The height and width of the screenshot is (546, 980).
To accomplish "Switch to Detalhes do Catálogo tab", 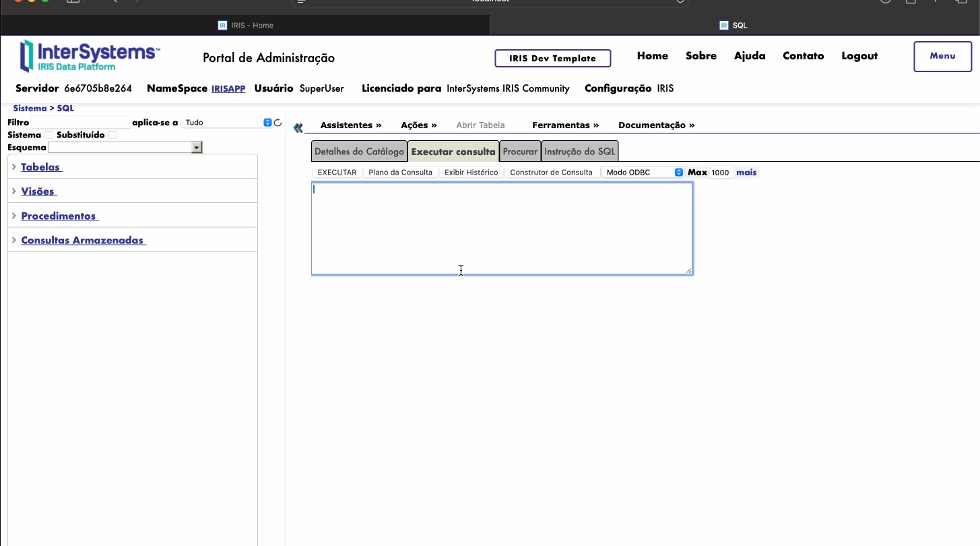I will click(x=359, y=152).
